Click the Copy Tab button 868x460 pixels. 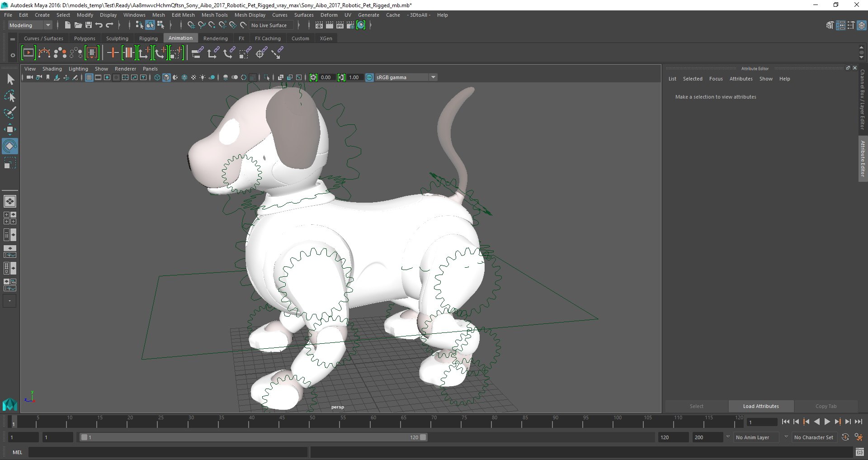[x=826, y=406]
